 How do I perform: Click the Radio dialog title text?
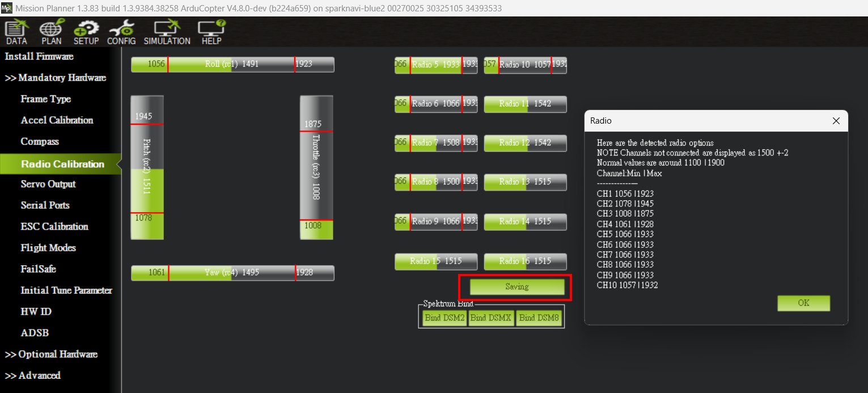click(x=601, y=121)
